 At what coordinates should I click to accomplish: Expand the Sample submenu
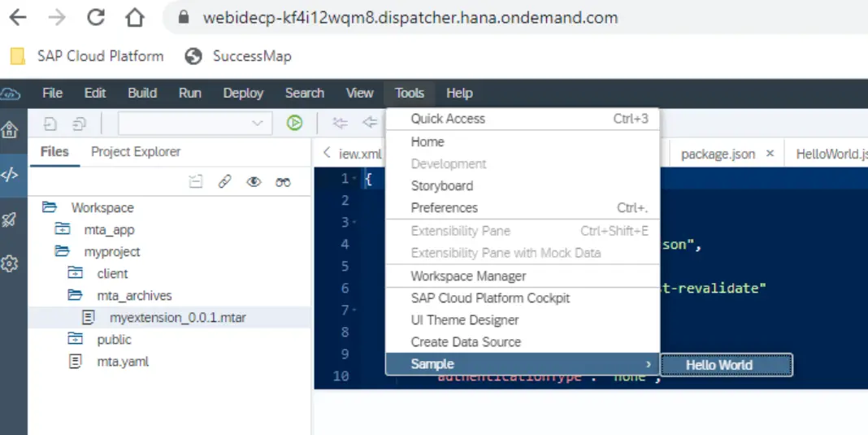click(523, 364)
